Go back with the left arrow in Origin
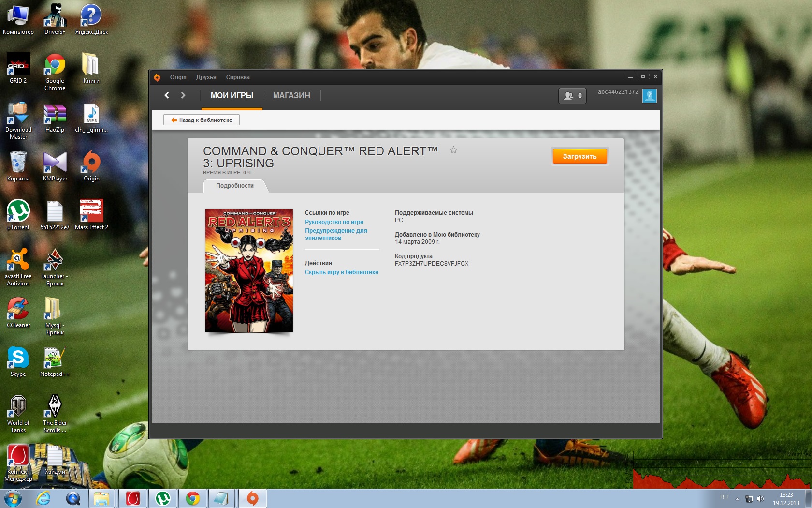Screen dimensions: 812x508 pyautogui.click(x=167, y=95)
